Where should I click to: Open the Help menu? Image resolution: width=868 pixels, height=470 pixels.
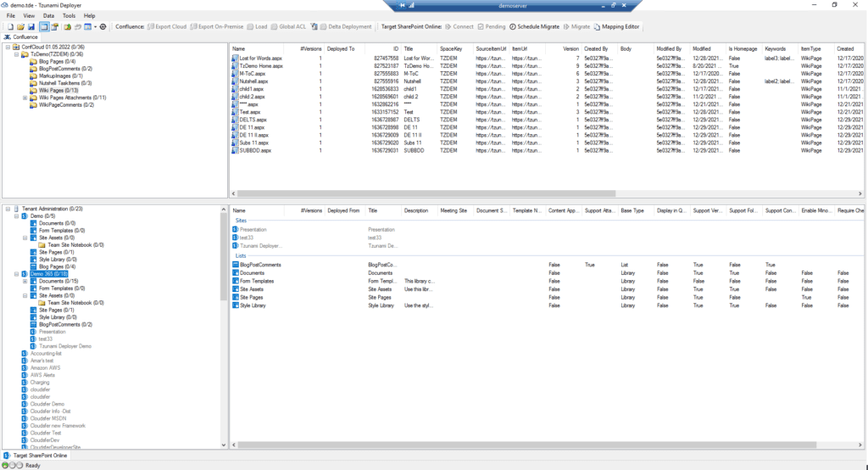pos(89,15)
